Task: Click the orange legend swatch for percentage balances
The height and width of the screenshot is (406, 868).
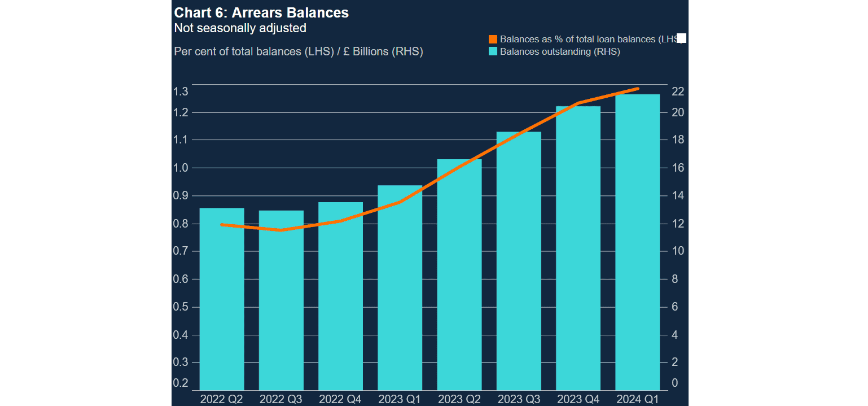Action: coord(493,40)
